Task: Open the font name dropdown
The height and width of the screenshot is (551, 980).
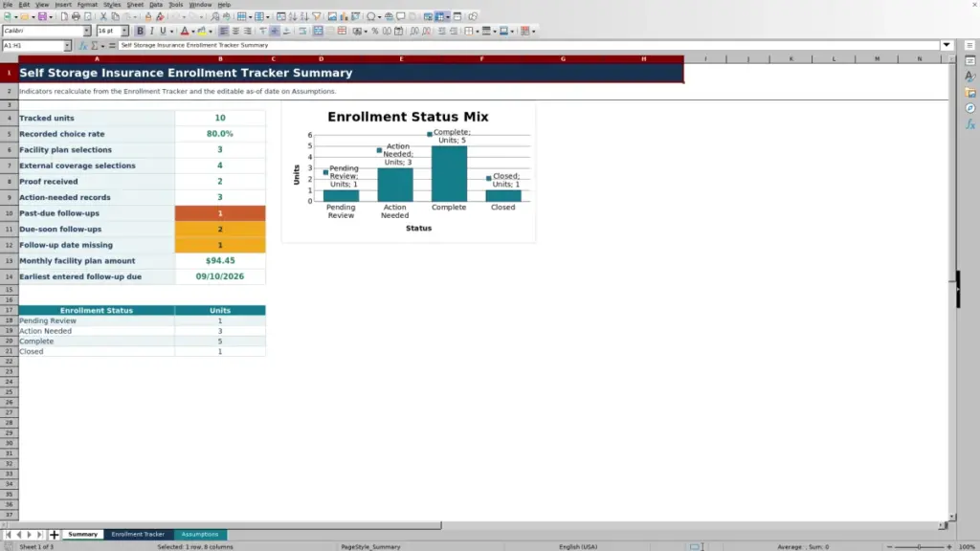Action: [x=87, y=32]
